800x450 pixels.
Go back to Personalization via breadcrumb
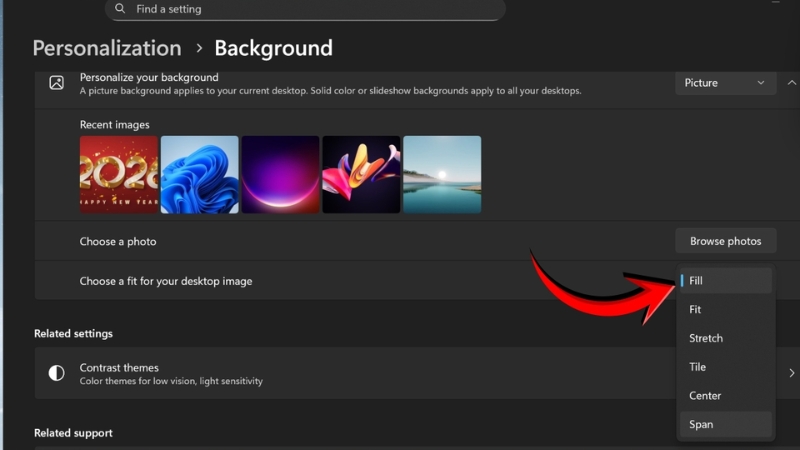tap(107, 48)
